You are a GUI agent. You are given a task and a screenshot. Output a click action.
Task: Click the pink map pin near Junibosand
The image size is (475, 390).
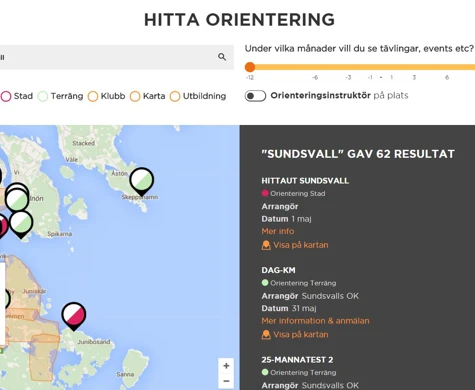74,316
